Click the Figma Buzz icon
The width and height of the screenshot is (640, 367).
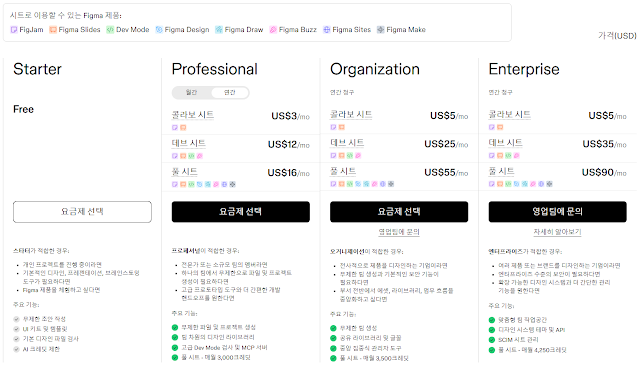point(273,30)
